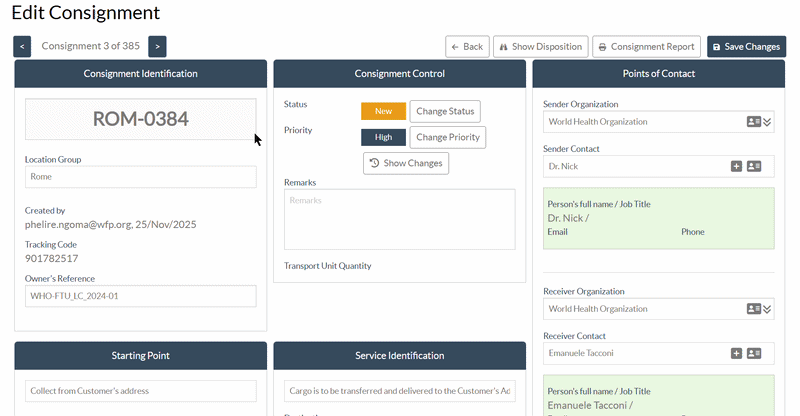Open the Starting Point collection option field
This screenshot has height=416, width=800.
click(141, 391)
